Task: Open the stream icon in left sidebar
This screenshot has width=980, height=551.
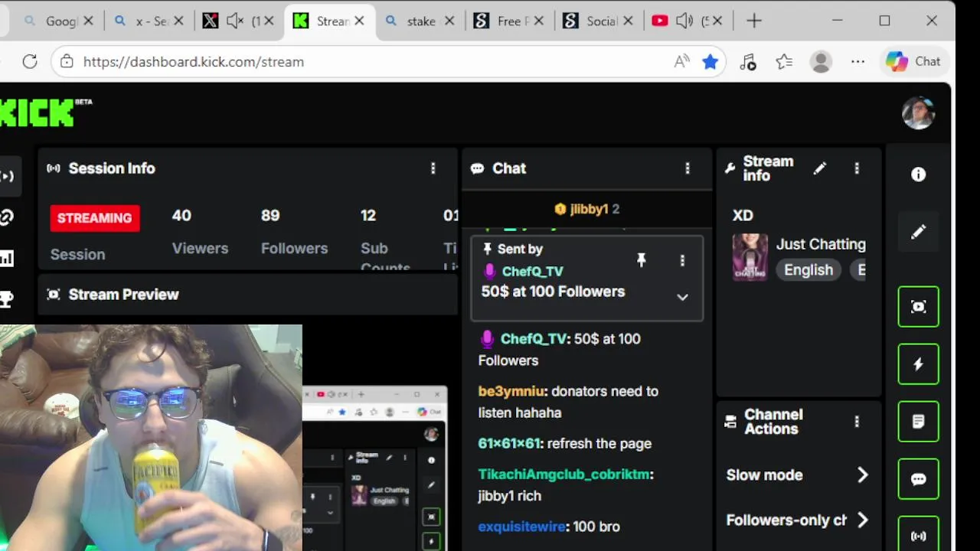Action: pos(6,177)
